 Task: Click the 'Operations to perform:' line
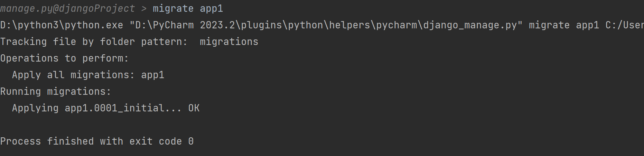coord(64,58)
